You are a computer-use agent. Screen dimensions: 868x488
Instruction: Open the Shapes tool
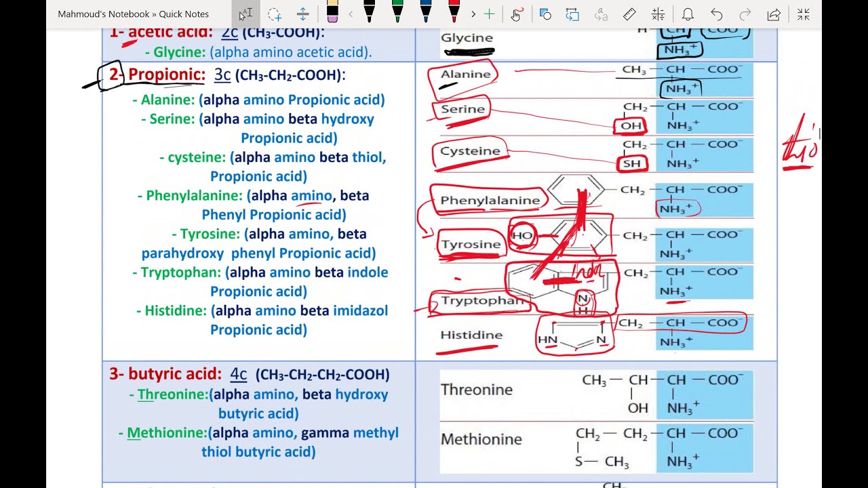pos(545,14)
